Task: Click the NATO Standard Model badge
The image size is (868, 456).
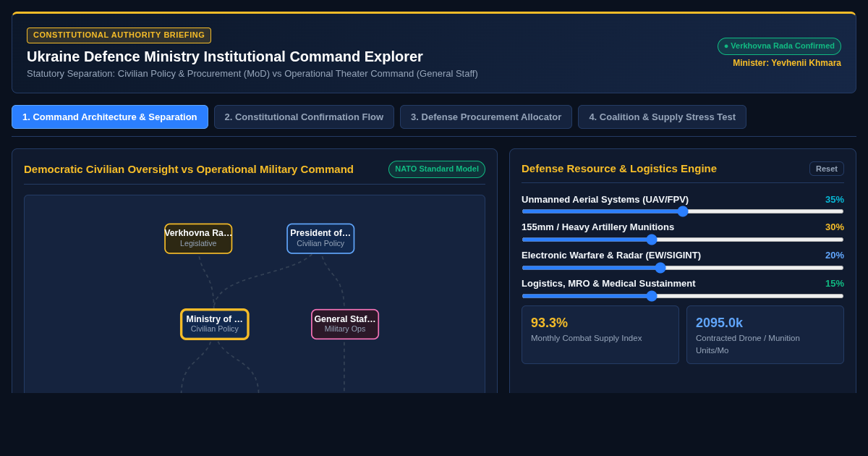Action: [x=437, y=169]
